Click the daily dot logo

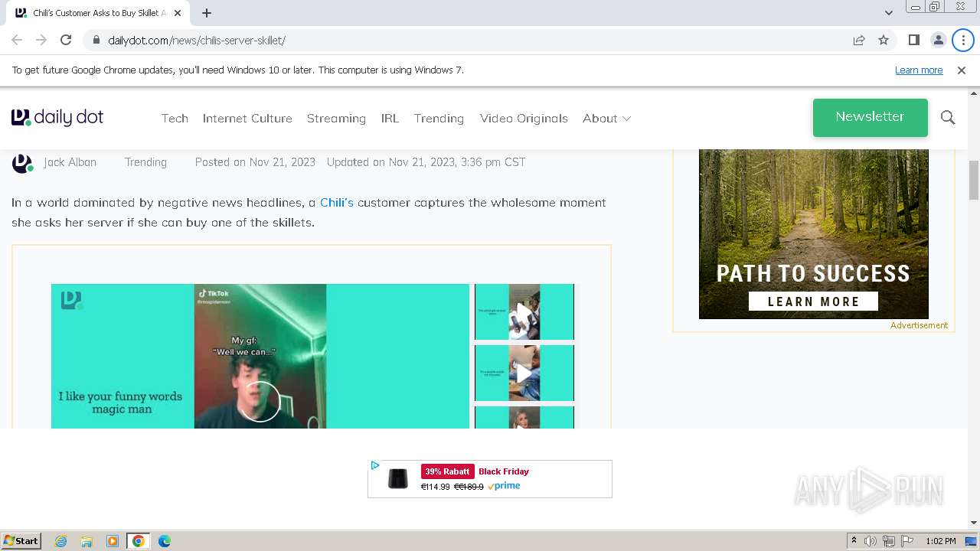click(57, 117)
